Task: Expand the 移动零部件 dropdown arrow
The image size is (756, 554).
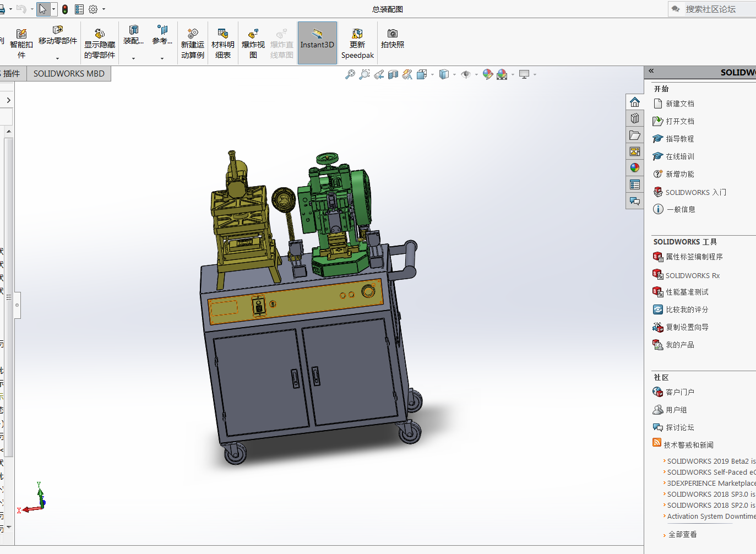Action: pos(57,58)
